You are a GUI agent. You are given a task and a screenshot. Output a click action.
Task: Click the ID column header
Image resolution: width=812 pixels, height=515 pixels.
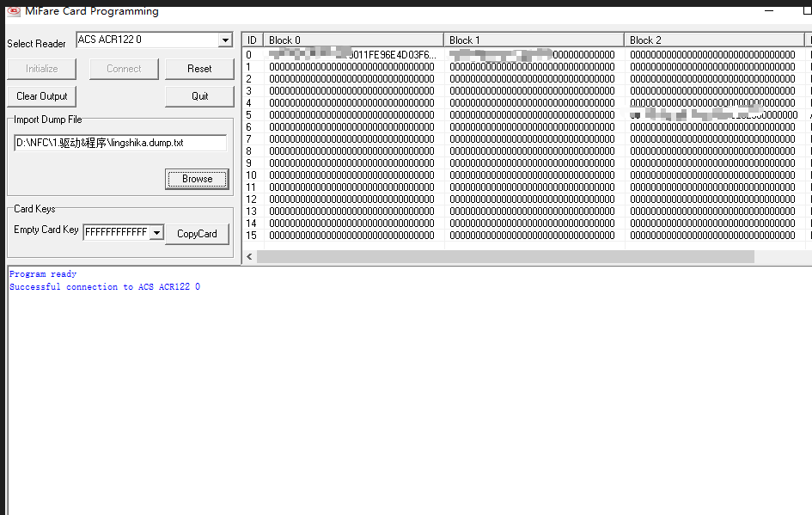(x=253, y=40)
